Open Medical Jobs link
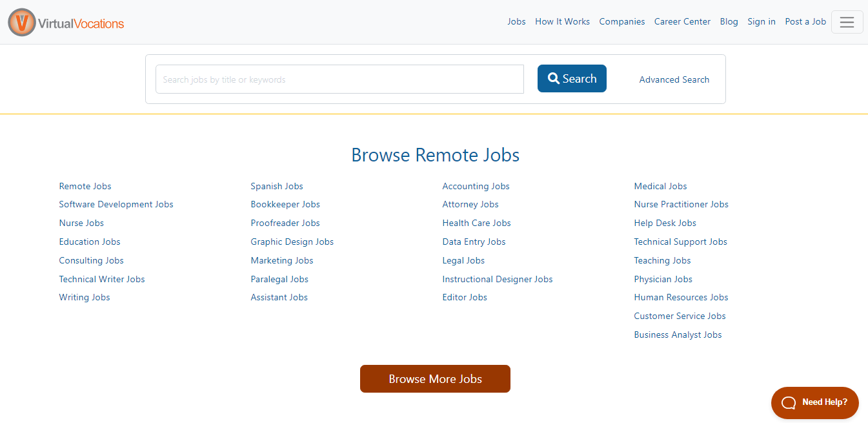868x423 pixels. [x=660, y=186]
